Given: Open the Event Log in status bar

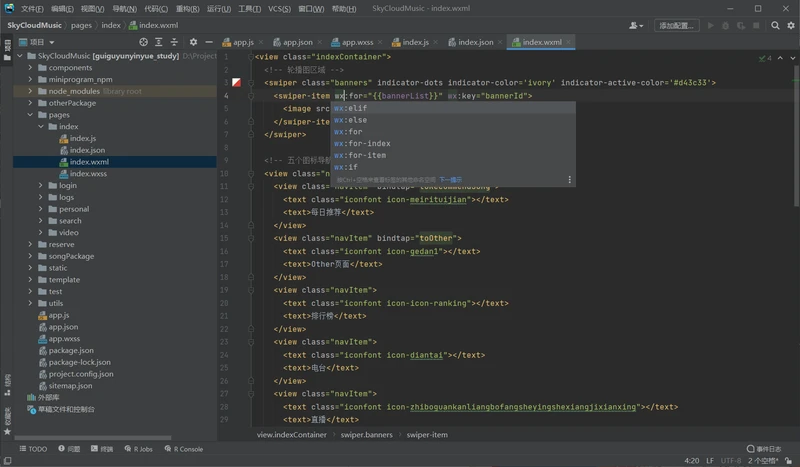Looking at the screenshot, I should tap(764, 449).
